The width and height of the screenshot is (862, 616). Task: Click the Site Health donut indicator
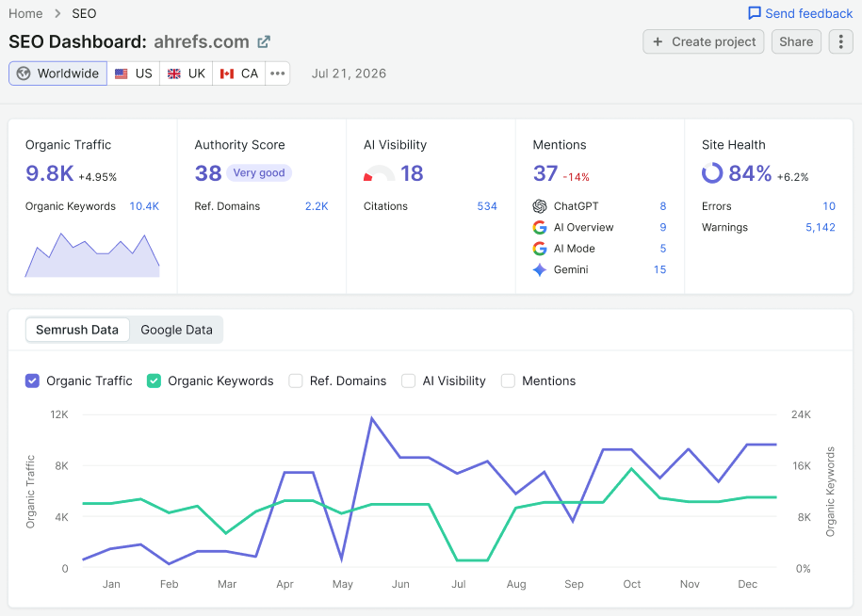click(712, 173)
